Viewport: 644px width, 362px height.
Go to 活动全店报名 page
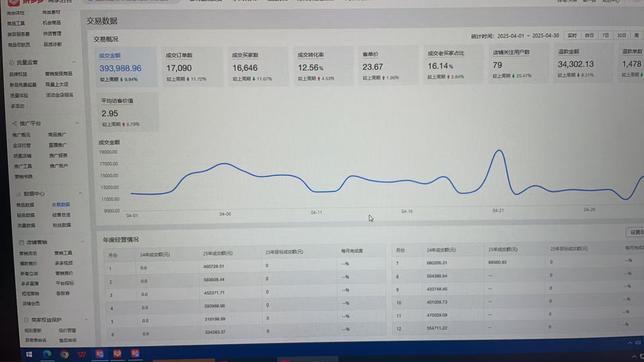[x=60, y=95]
